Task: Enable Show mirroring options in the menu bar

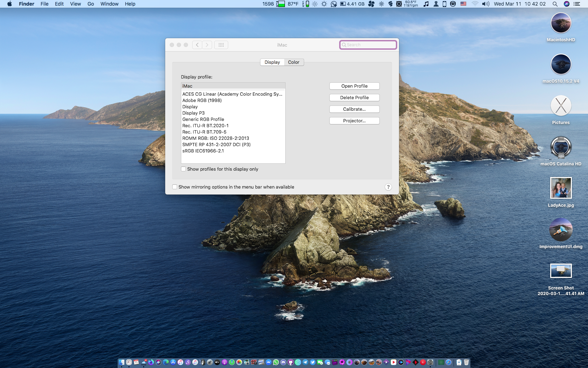Action: [x=175, y=187]
